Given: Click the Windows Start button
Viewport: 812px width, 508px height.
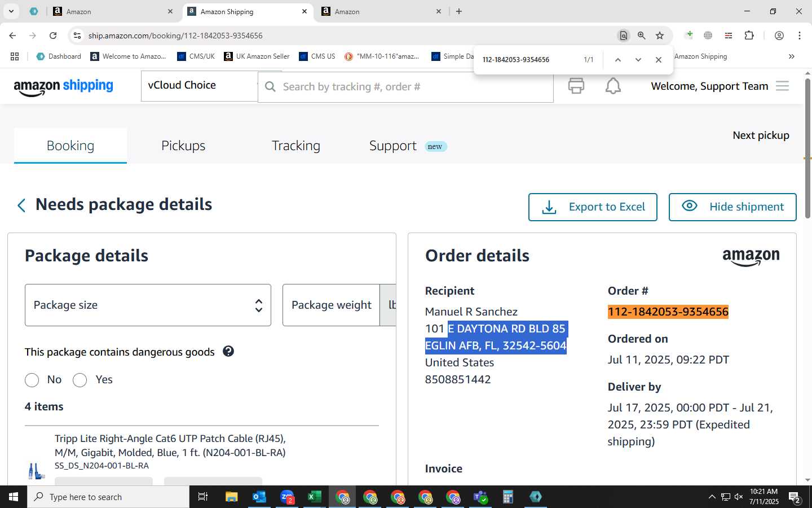Looking at the screenshot, I should tap(14, 497).
